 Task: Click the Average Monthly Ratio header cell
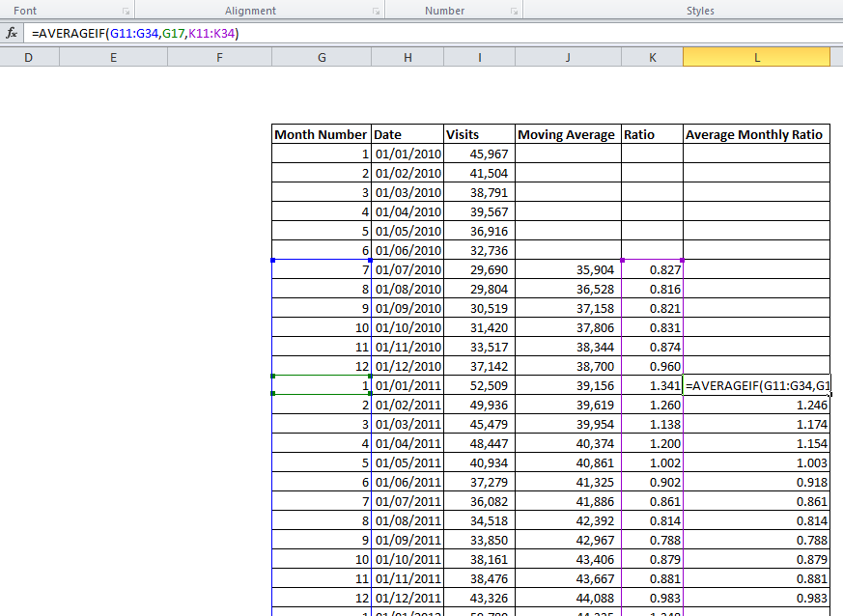755,134
